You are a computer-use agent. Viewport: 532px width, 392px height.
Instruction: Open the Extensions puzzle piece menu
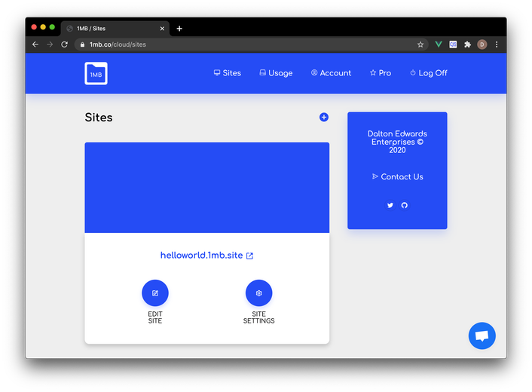click(x=467, y=44)
